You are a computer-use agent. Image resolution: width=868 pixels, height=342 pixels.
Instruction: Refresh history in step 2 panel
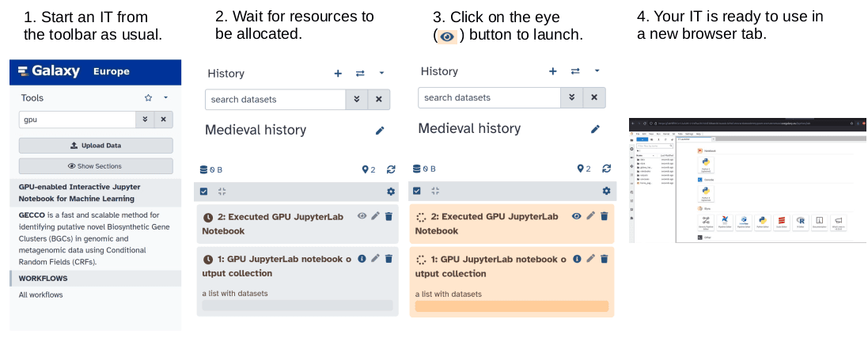point(391,169)
